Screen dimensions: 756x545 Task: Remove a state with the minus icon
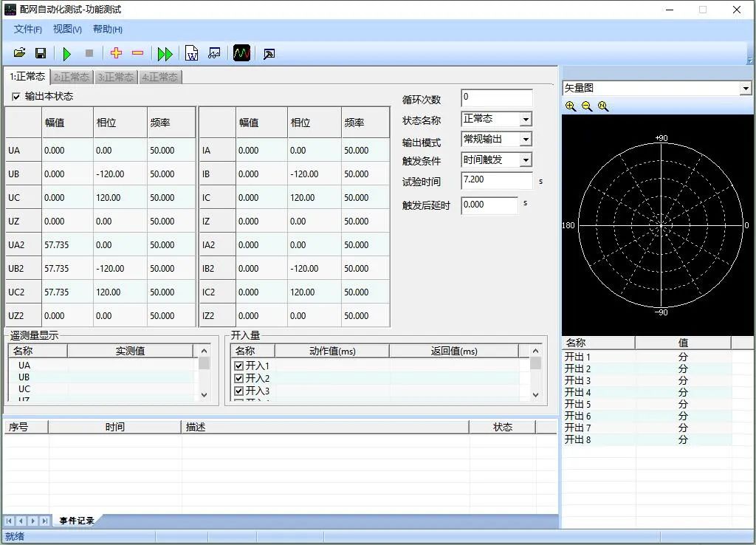[x=137, y=53]
